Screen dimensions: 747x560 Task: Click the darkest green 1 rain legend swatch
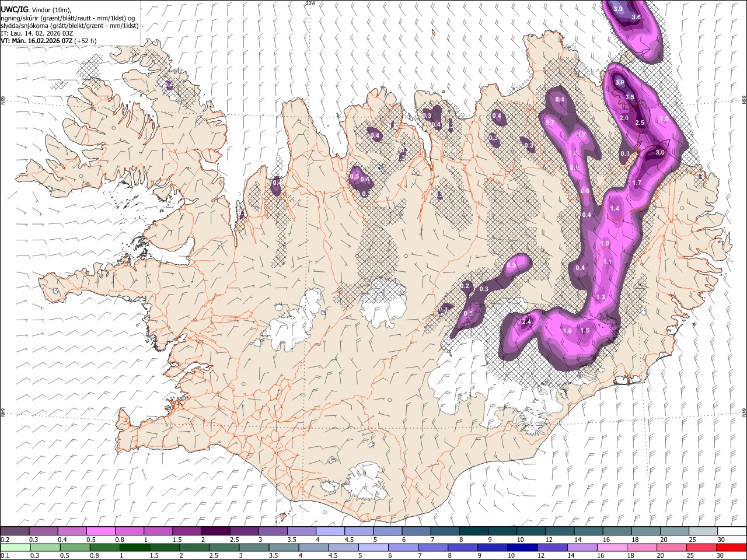[x=134, y=547]
